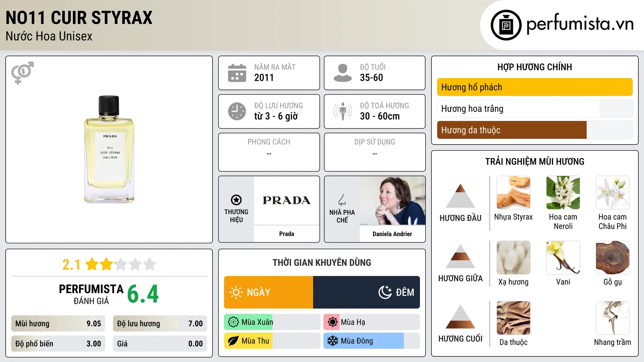Click the NO11 CUIR STYRAX title

(79, 18)
